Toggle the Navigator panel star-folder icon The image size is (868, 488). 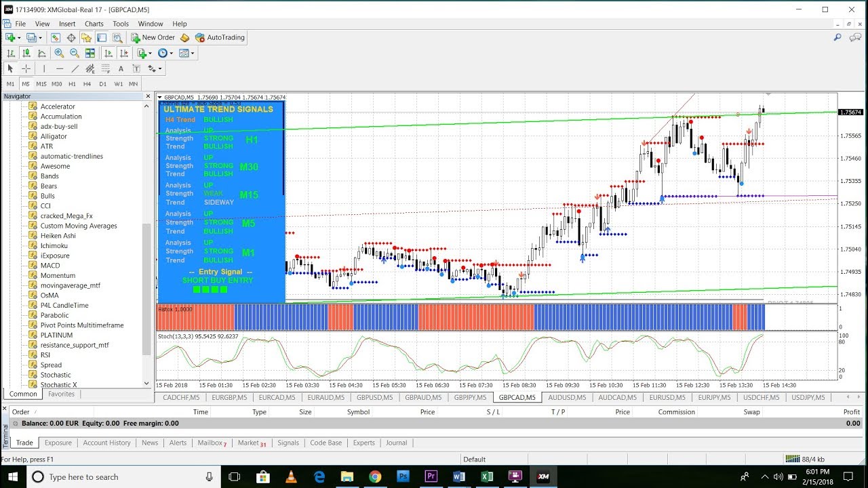[x=86, y=38]
